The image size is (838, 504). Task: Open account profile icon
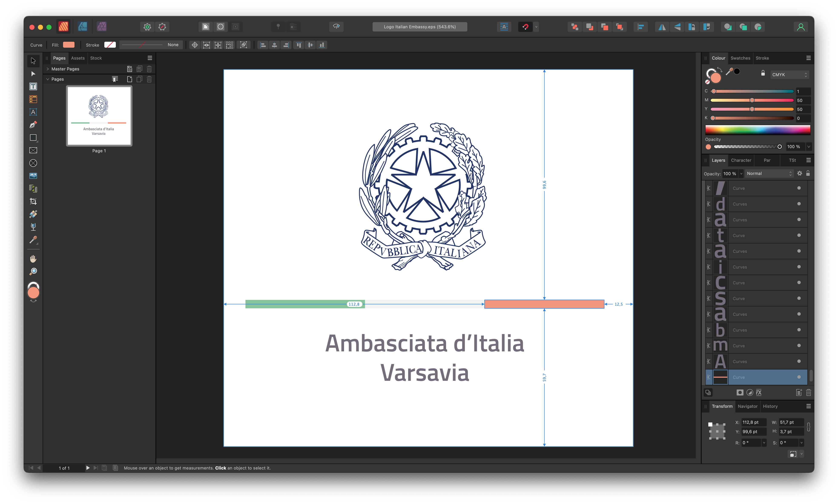click(801, 27)
